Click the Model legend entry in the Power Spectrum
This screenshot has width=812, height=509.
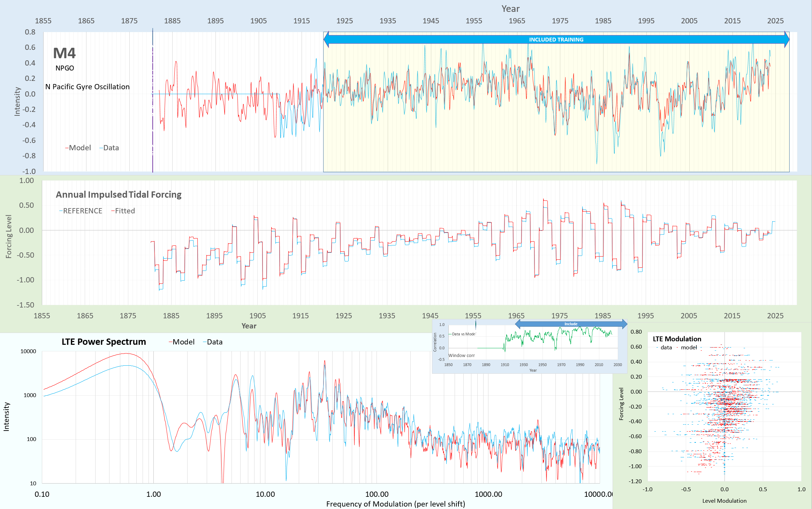coord(182,342)
